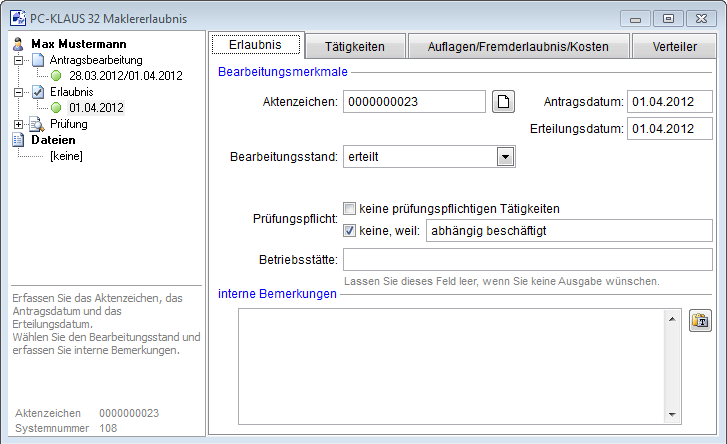Viewport: 727px width, 444px height.
Task: Click the Antragsdatum date field
Action: tap(668, 101)
